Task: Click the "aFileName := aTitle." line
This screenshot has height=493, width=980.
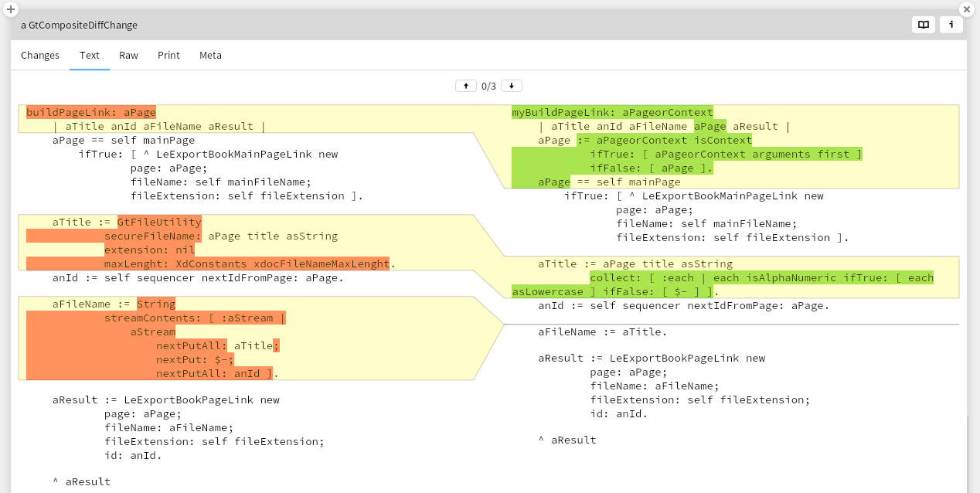Action: tap(602, 331)
